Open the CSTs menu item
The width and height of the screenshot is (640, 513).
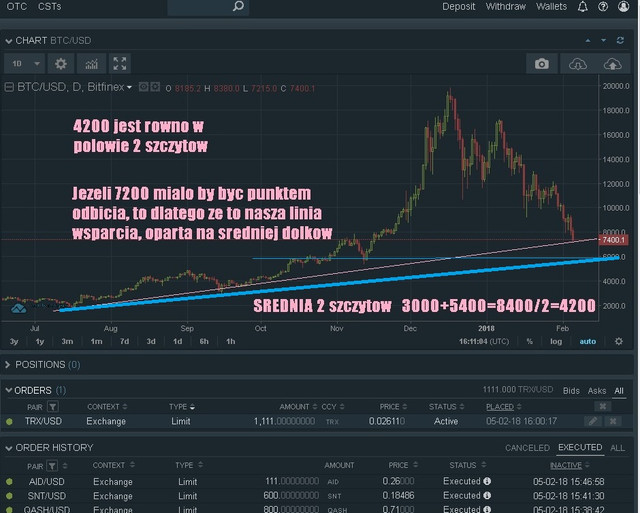coord(49,7)
